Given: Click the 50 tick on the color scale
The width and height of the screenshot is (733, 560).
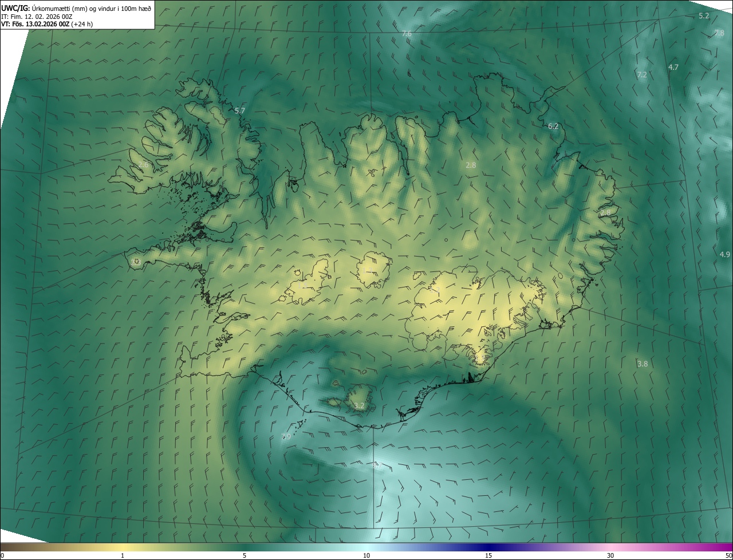Looking at the screenshot, I should pos(728,555).
